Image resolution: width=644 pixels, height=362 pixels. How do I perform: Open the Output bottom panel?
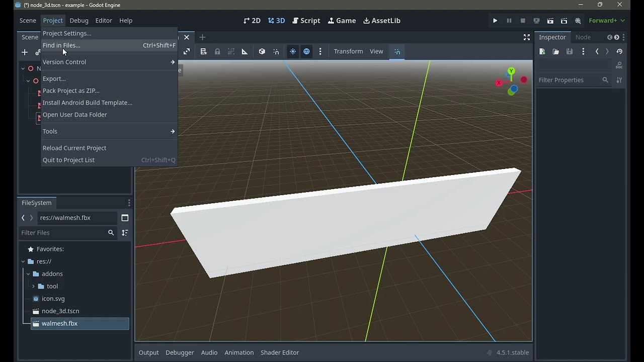click(148, 352)
